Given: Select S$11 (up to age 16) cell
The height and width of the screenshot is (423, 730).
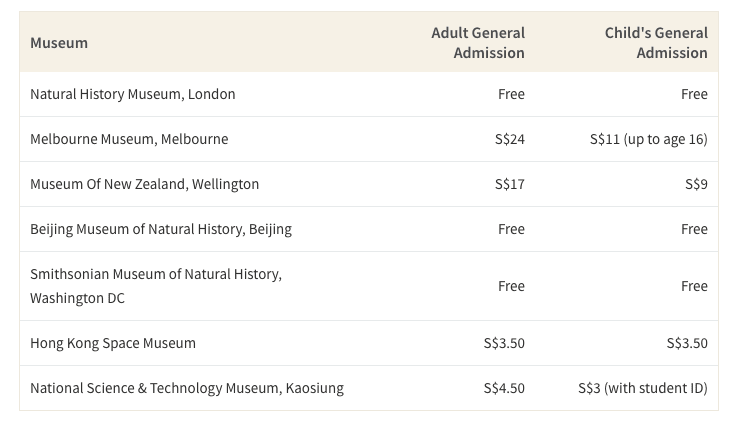Looking at the screenshot, I should tap(649, 139).
